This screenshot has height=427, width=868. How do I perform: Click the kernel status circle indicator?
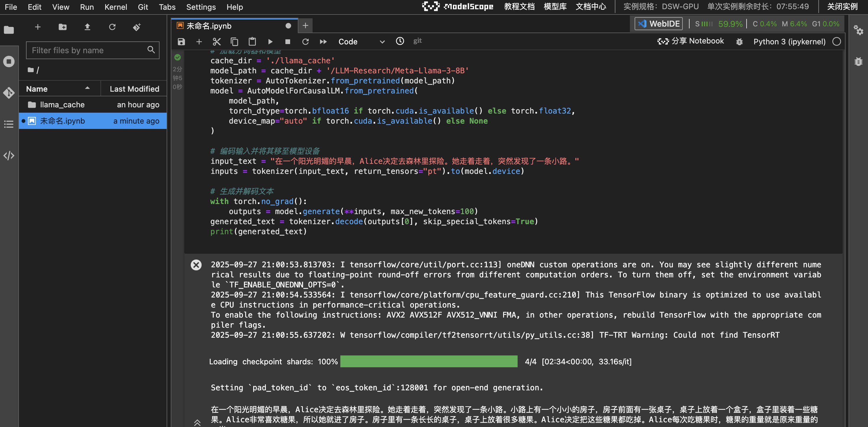[x=837, y=41]
